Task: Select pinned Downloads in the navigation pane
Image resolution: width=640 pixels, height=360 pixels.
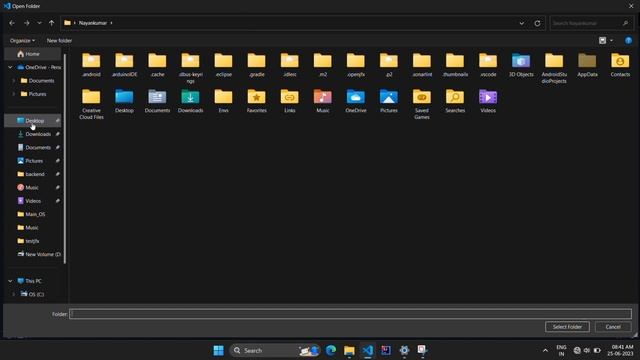Action: (x=33, y=134)
